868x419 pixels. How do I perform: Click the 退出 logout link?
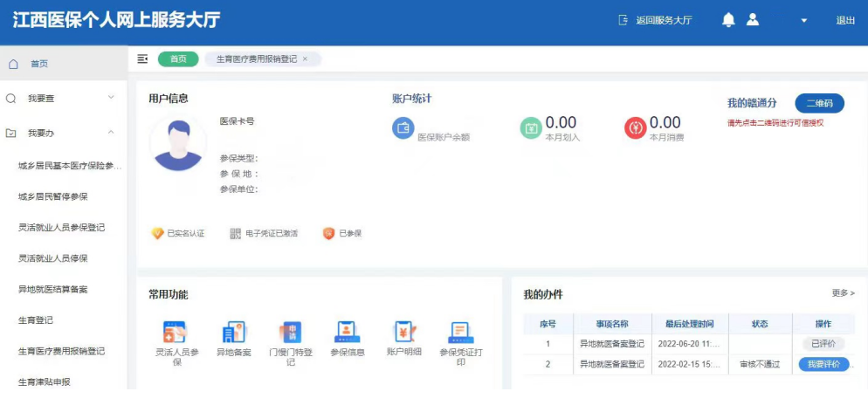click(x=845, y=20)
